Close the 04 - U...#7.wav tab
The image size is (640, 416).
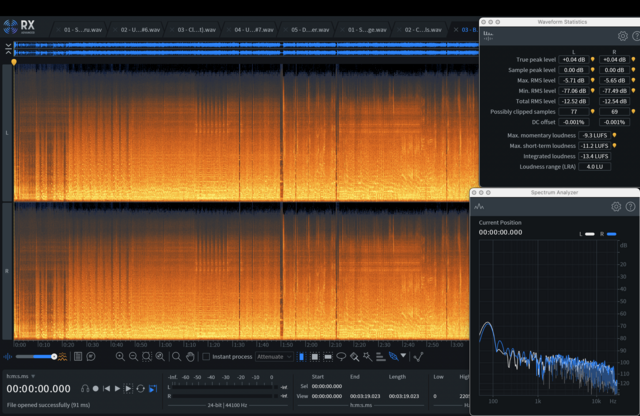tap(229, 30)
